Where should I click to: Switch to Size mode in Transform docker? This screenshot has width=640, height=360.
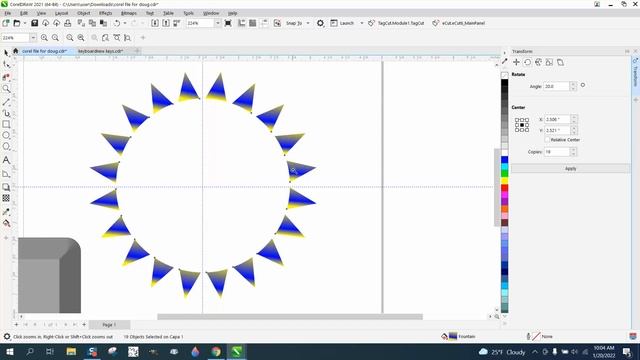[x=549, y=62]
